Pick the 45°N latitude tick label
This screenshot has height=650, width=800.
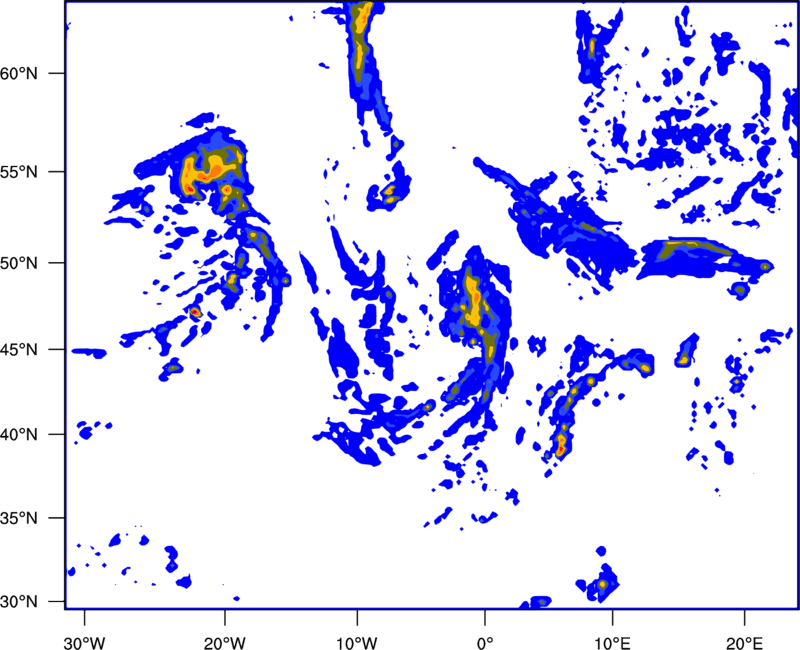(19, 350)
